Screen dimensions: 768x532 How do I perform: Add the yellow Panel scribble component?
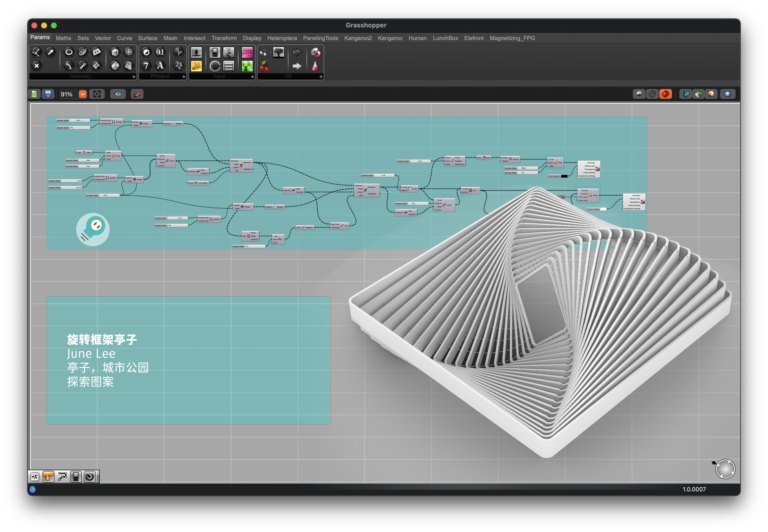tap(196, 66)
